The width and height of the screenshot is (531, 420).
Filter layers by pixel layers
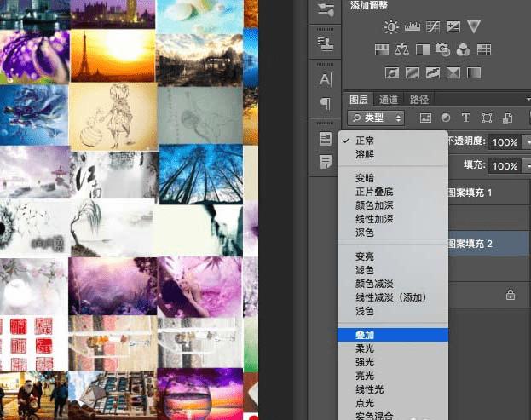coord(425,118)
